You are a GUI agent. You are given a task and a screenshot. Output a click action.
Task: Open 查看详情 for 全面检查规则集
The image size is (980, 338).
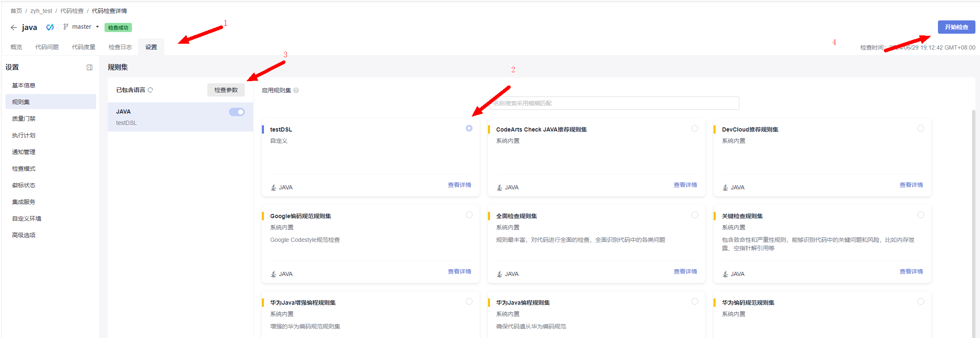click(685, 271)
